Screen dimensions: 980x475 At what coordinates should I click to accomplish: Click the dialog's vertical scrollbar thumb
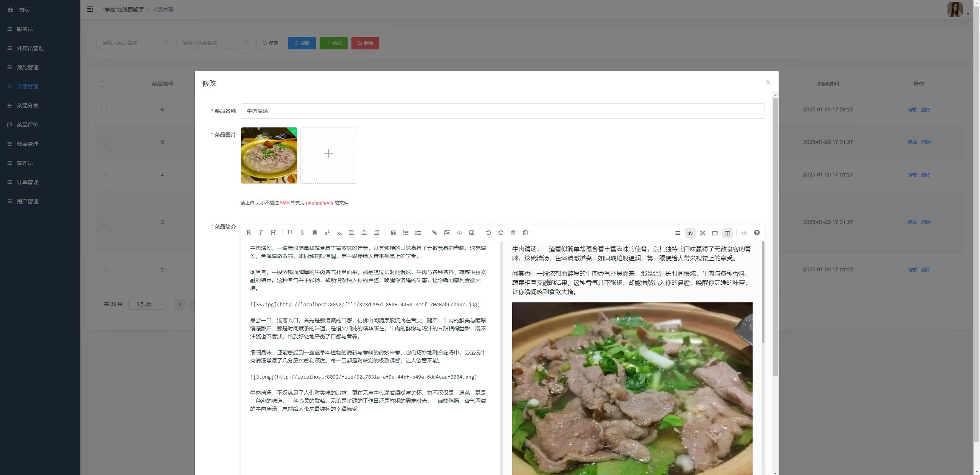tap(775, 237)
